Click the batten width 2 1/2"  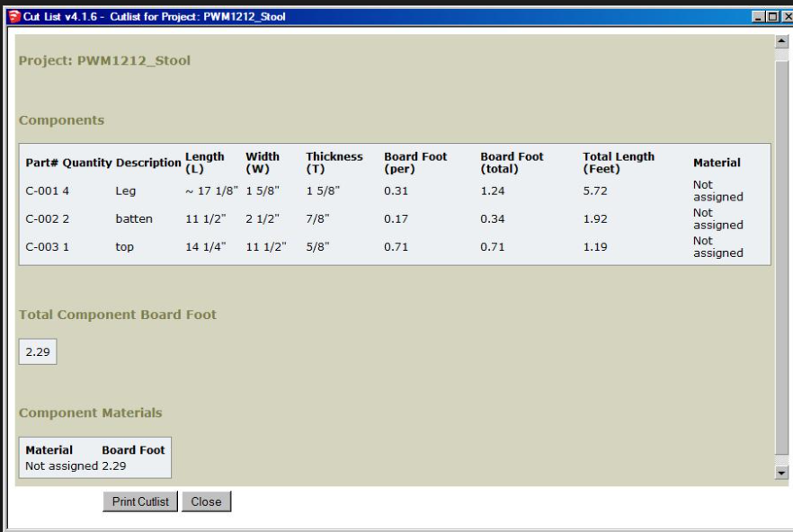(263, 218)
